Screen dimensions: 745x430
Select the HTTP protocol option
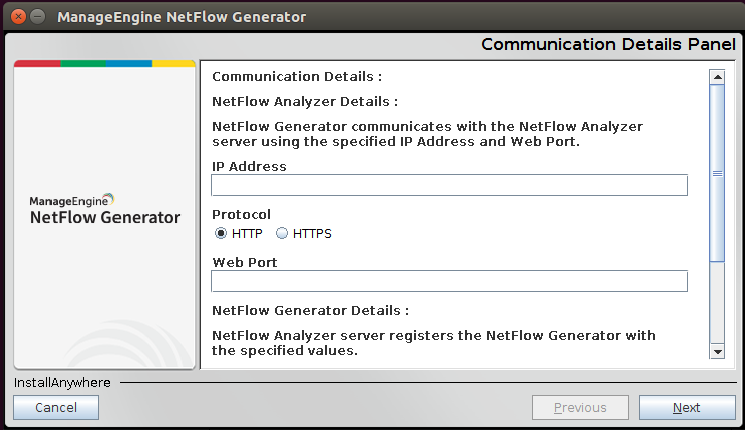pyautogui.click(x=221, y=234)
